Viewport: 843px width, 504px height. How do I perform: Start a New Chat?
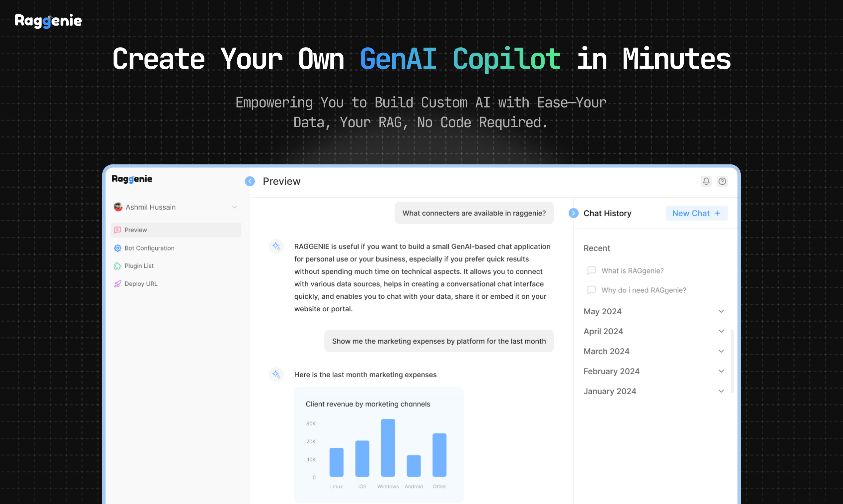coord(696,213)
